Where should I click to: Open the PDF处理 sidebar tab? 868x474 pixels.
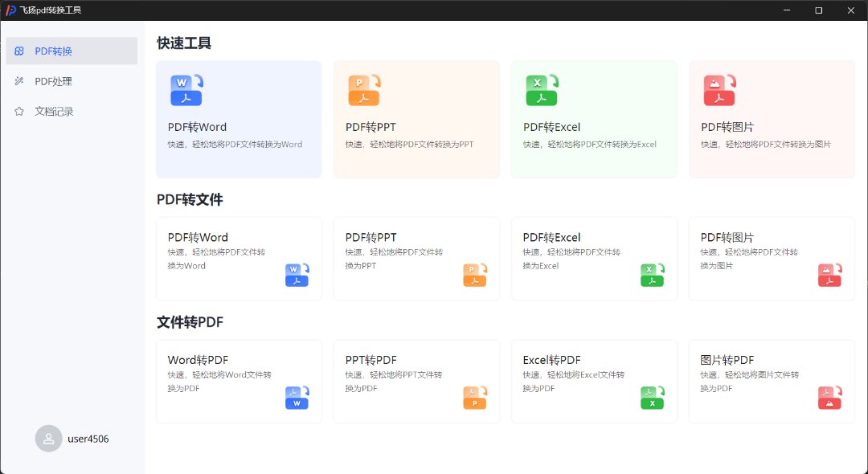coord(72,81)
